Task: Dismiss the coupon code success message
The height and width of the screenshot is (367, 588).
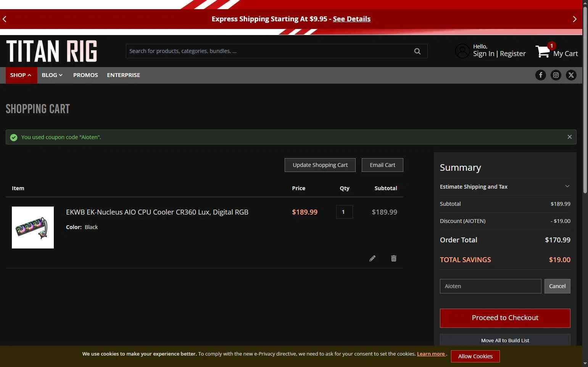Action: (x=570, y=137)
